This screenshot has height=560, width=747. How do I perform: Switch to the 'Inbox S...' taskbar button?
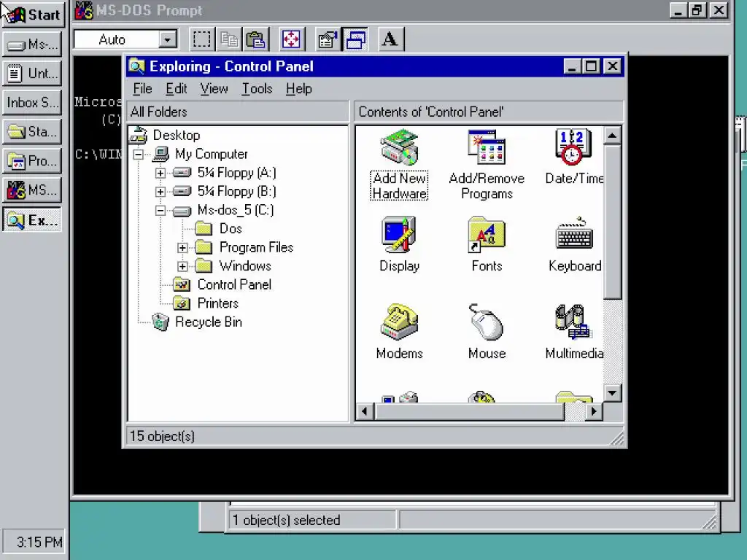pos(32,103)
